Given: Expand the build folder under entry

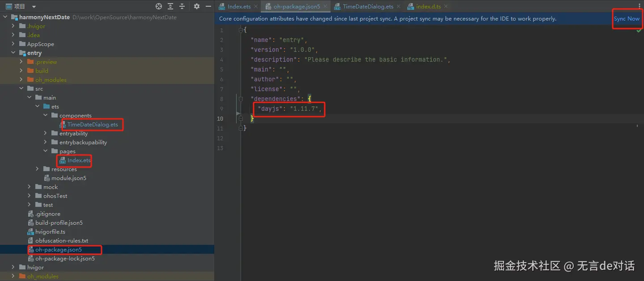Looking at the screenshot, I should pyautogui.click(x=21, y=71).
